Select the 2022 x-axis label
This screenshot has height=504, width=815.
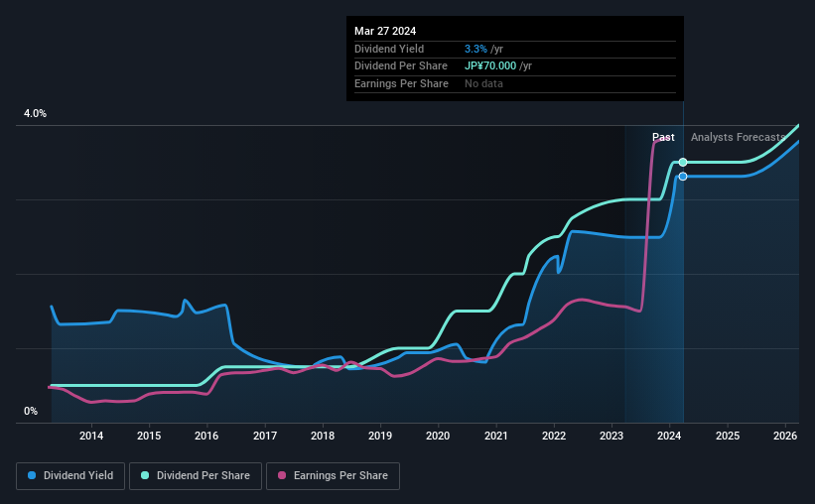554,436
